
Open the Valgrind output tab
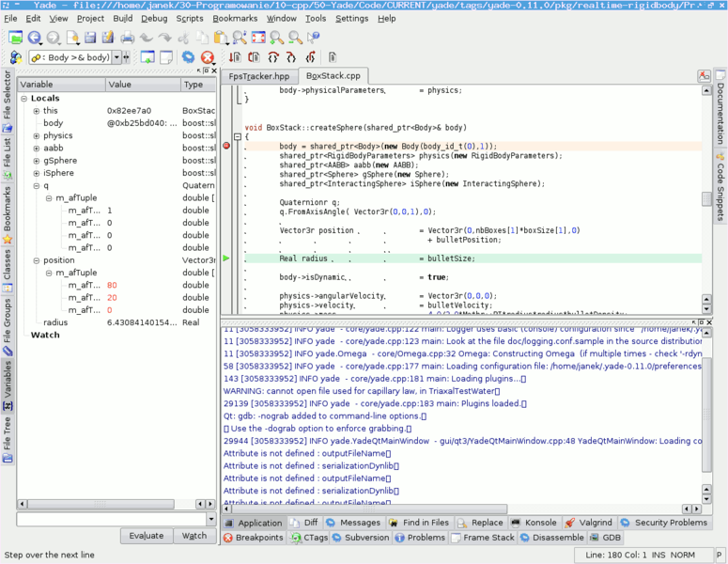pos(588,523)
